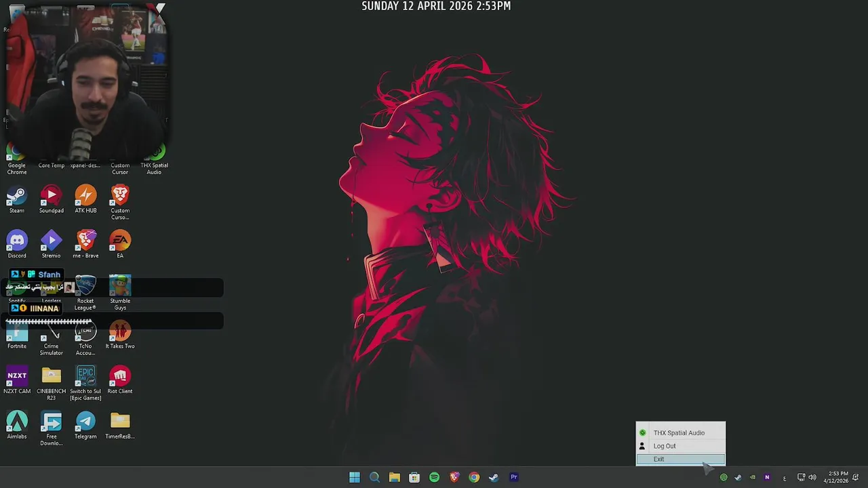The image size is (868, 488).
Task: Open Spotify from the taskbar
Action: pyautogui.click(x=434, y=477)
